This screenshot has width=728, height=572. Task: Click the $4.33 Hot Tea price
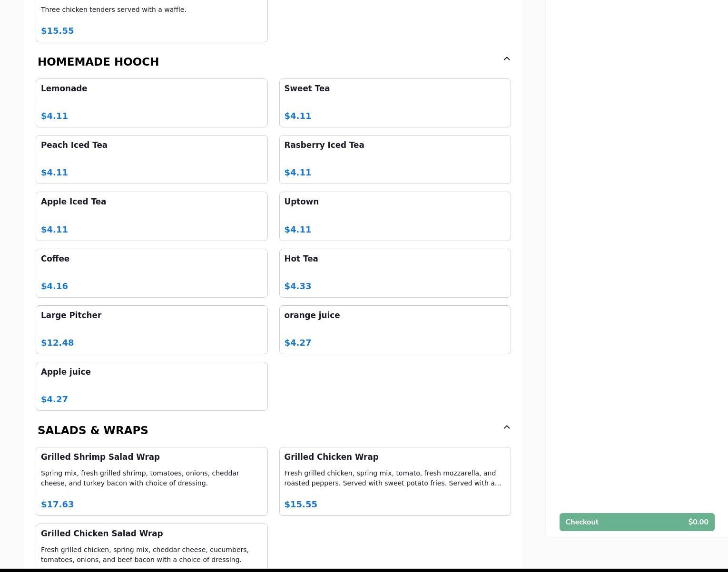pyautogui.click(x=298, y=286)
